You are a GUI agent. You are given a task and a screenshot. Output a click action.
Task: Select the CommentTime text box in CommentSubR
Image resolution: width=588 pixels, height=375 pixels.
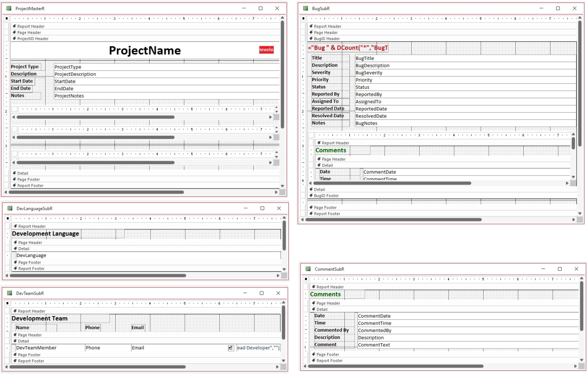[468, 323]
